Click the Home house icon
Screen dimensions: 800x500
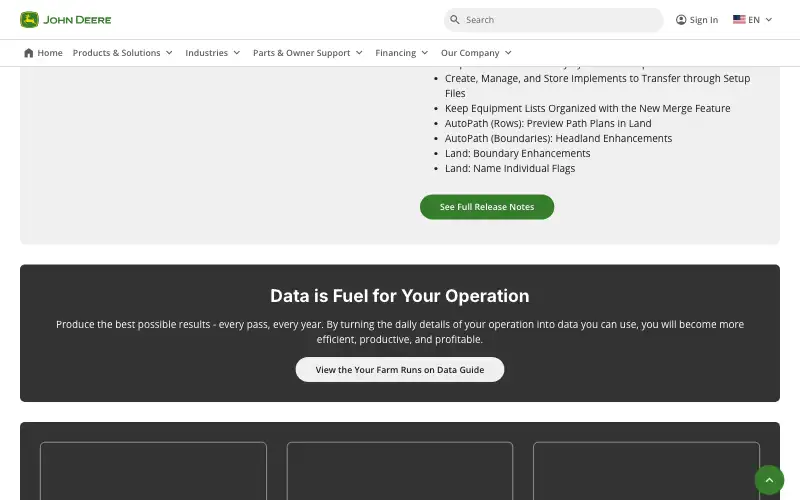pyautogui.click(x=29, y=53)
